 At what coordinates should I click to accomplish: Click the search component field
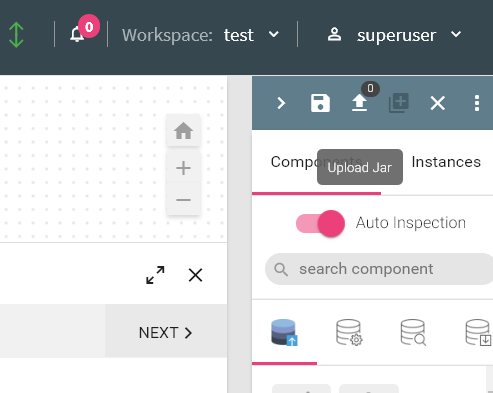pyautogui.click(x=379, y=269)
